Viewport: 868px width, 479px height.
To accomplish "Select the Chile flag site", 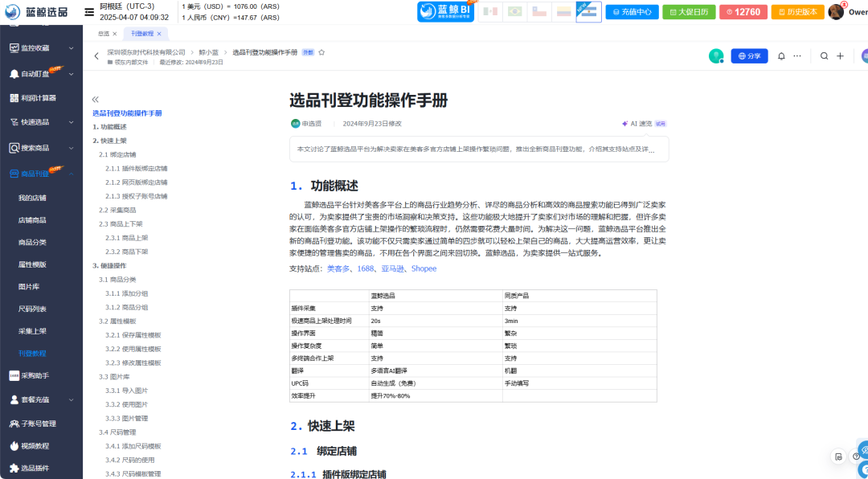I will tap(539, 11).
